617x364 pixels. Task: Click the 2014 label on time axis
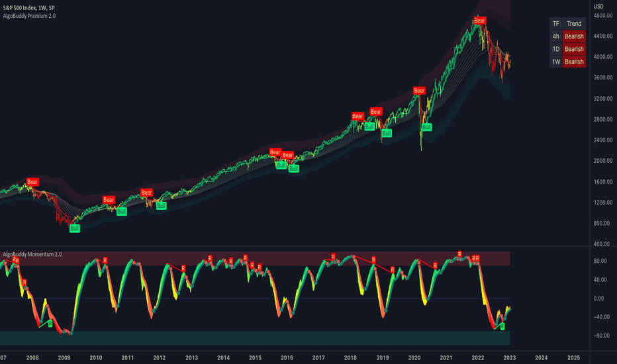224,357
